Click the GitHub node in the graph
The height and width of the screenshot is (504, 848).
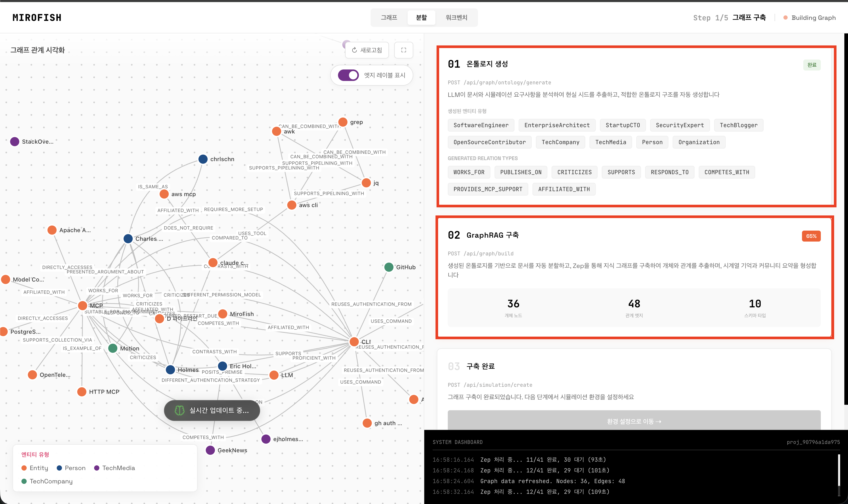coord(389,267)
